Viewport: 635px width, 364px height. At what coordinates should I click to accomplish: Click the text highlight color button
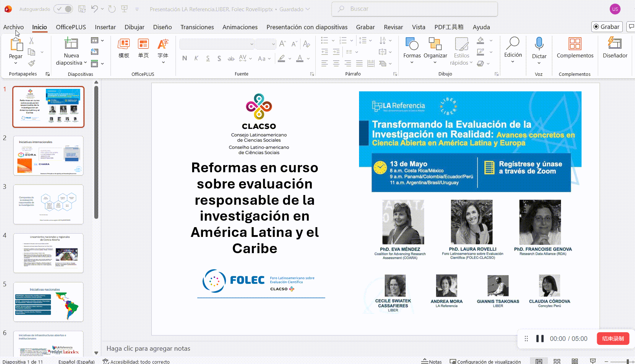click(282, 58)
